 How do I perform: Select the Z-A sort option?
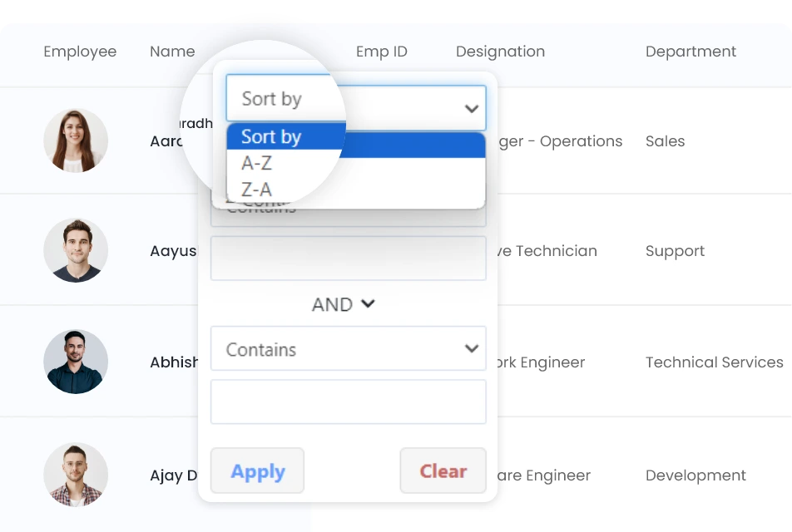tap(256, 190)
